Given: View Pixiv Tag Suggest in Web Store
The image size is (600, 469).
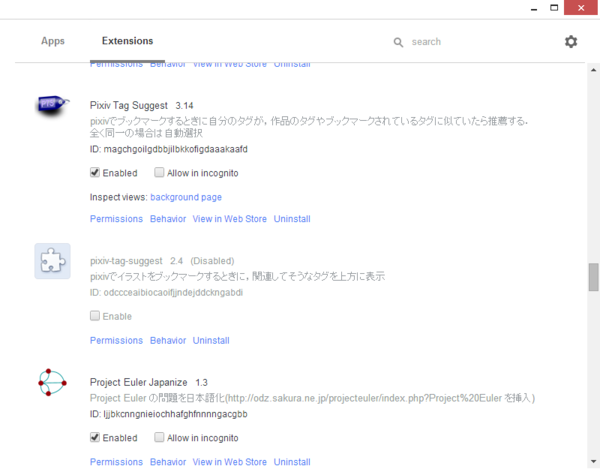Looking at the screenshot, I should [230, 219].
